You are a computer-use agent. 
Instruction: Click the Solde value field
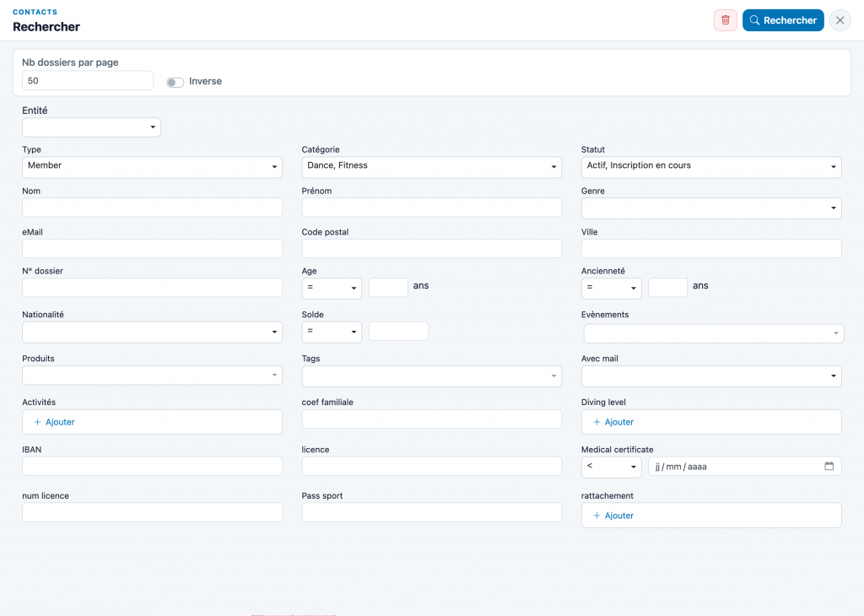(398, 331)
